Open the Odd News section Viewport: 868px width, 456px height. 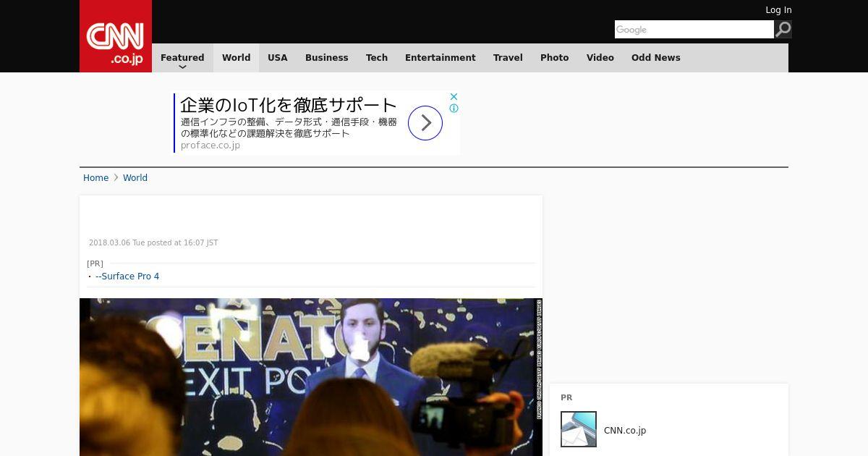656,58
